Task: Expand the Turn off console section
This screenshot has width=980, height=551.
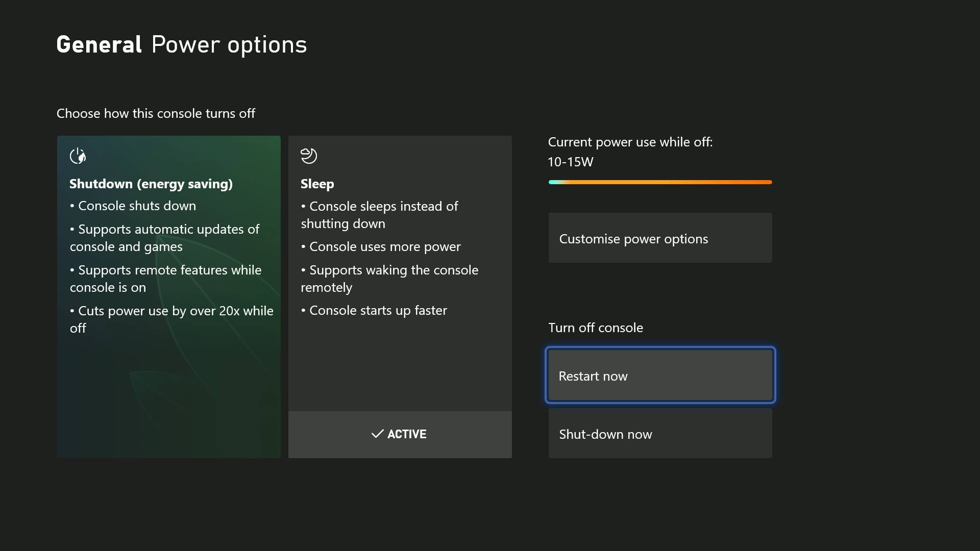Action: pyautogui.click(x=595, y=328)
